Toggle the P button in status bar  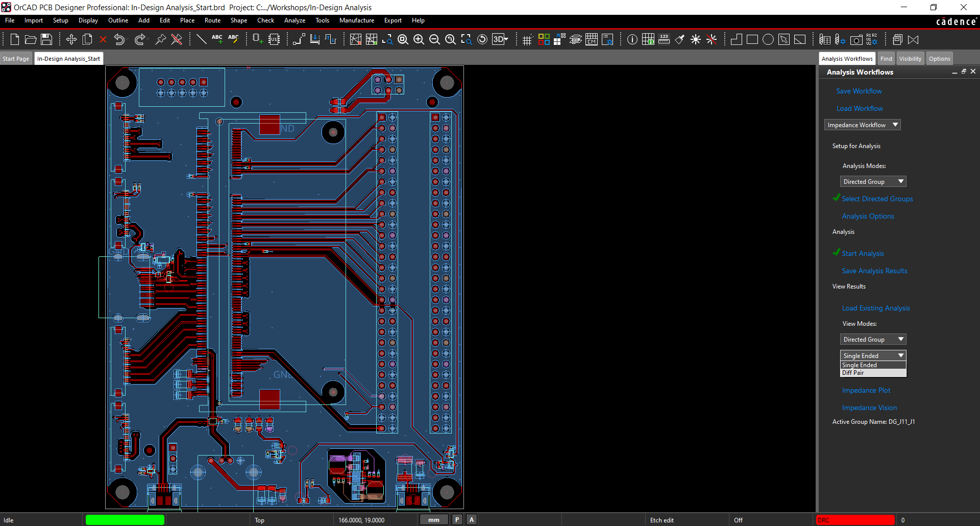pyautogui.click(x=457, y=520)
